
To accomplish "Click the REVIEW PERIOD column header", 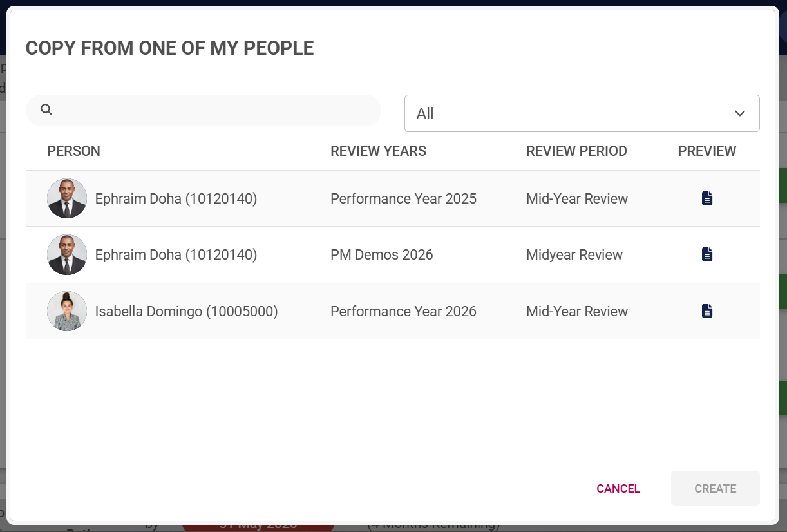I will (576, 151).
